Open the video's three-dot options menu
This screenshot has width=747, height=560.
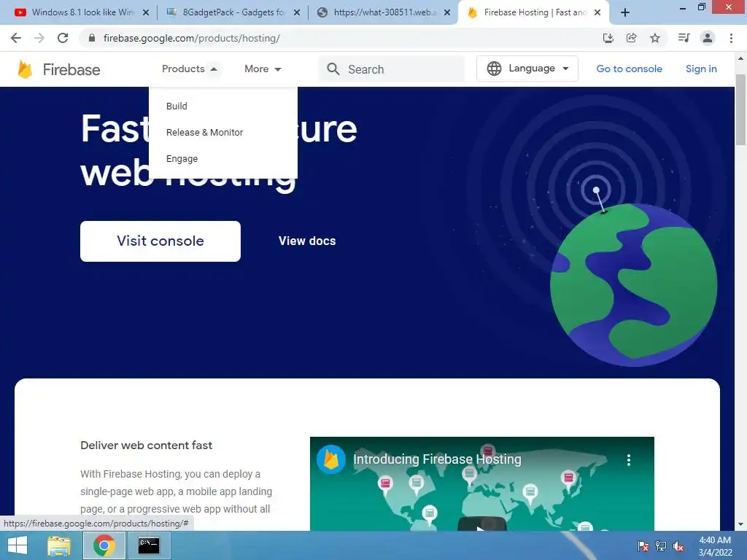pyautogui.click(x=628, y=460)
